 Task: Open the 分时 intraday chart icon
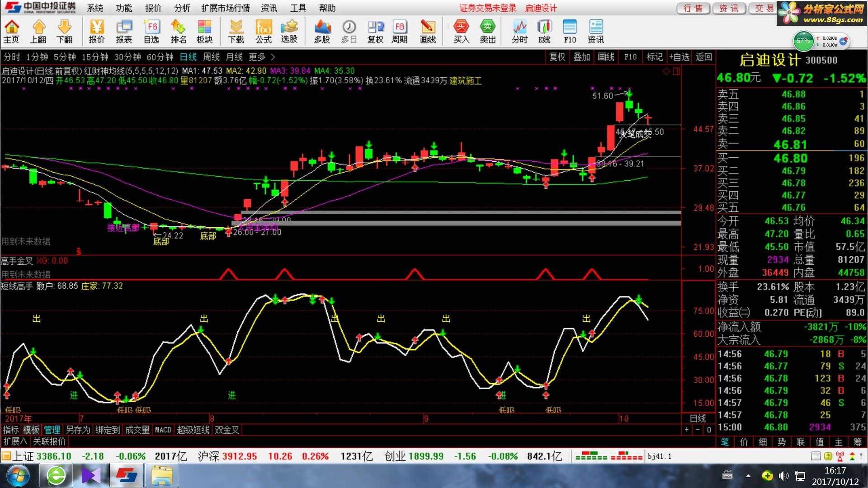click(x=520, y=32)
